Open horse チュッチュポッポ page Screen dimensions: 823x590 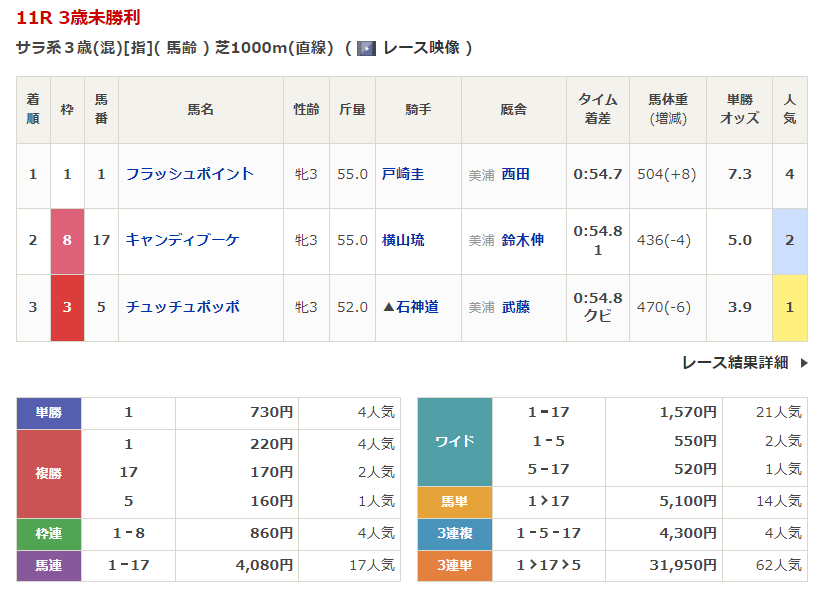[183, 307]
